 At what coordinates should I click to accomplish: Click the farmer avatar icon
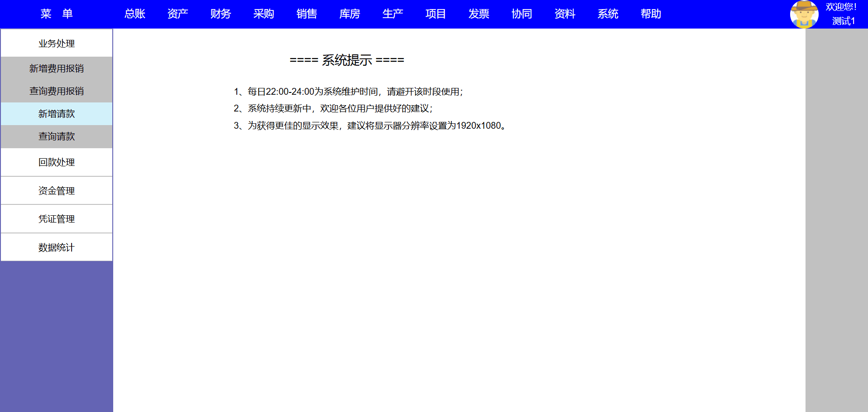pos(804,14)
